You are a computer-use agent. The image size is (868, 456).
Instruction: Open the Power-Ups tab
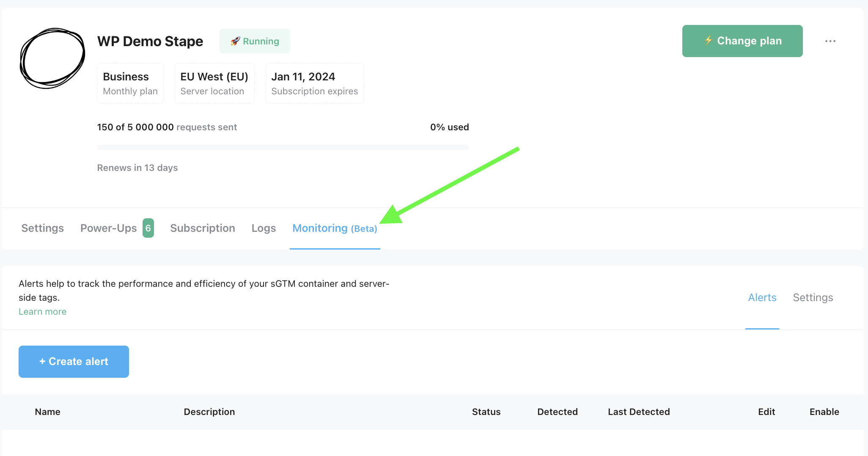[x=108, y=228]
